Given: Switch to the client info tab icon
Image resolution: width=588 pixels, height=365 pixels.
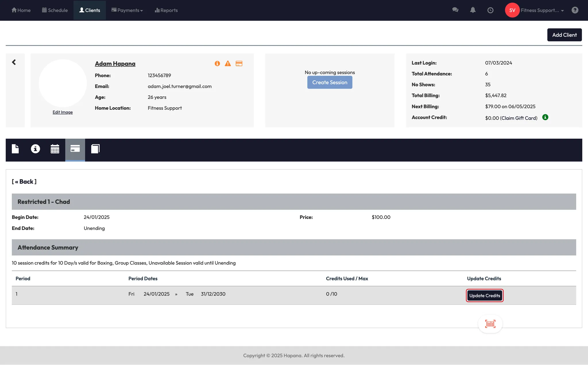Looking at the screenshot, I should point(35,149).
